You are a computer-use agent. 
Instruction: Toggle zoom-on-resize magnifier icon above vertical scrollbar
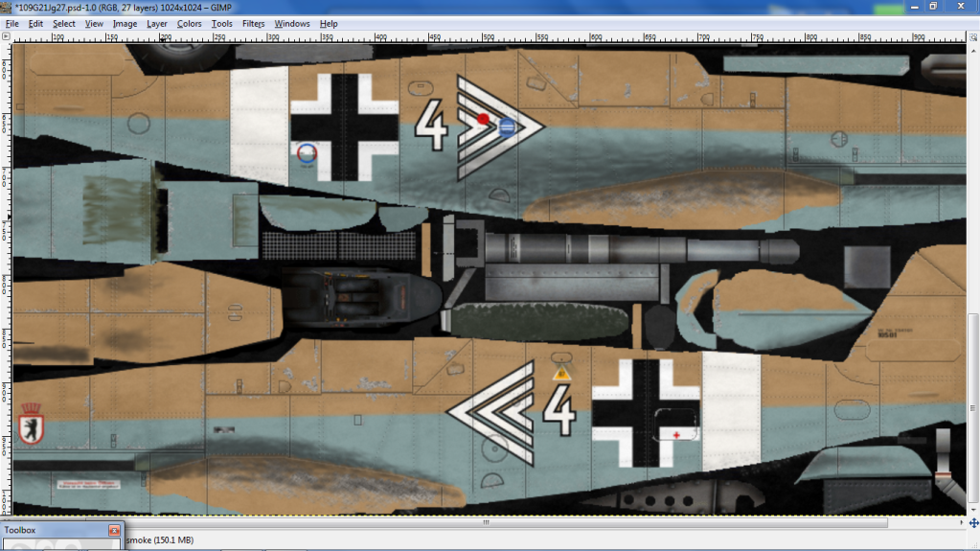973,37
